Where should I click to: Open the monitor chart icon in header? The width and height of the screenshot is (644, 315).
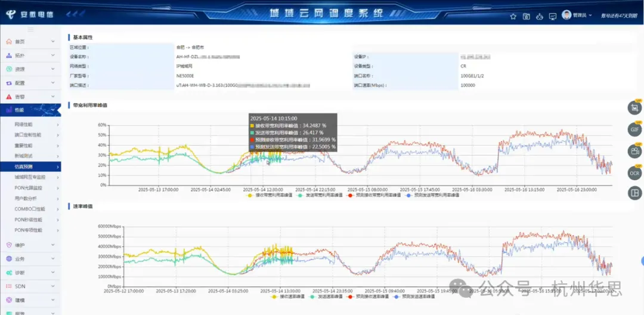(553, 16)
